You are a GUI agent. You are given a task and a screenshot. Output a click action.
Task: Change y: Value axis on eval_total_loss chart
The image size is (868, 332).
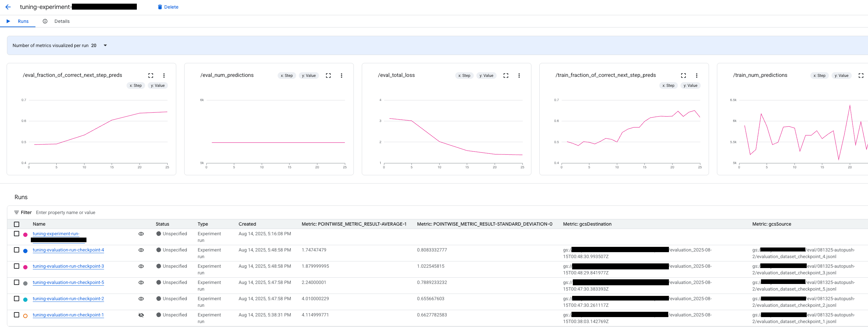[x=486, y=76]
